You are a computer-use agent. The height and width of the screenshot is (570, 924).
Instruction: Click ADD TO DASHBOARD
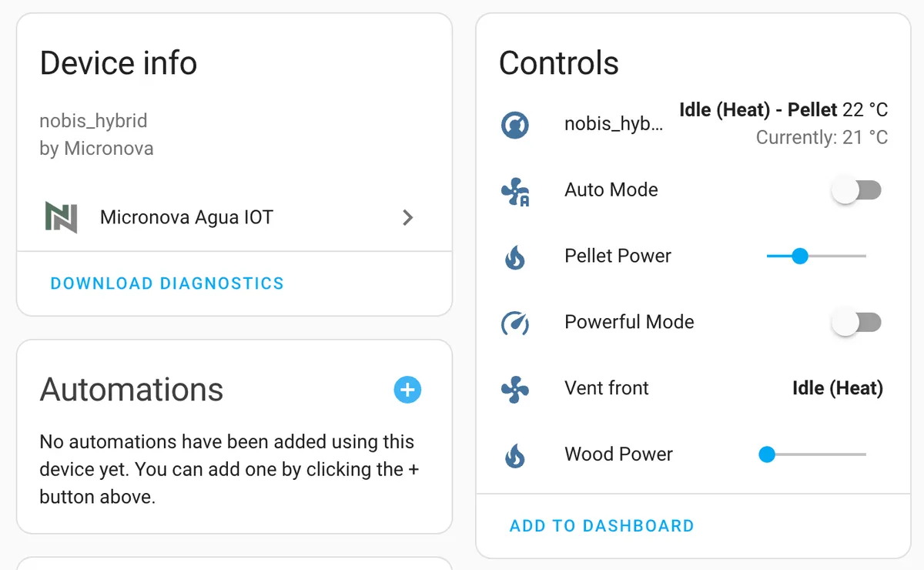(602, 526)
